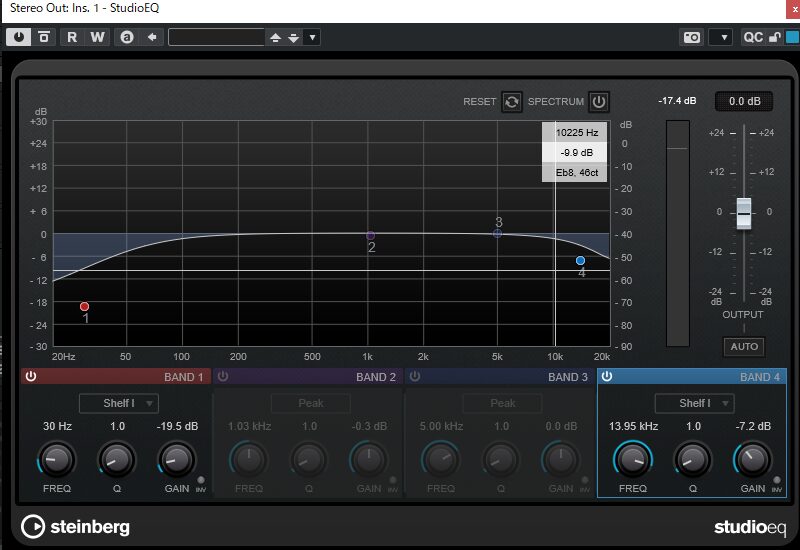Click Band 1 FREQ knob

pyautogui.click(x=57, y=459)
